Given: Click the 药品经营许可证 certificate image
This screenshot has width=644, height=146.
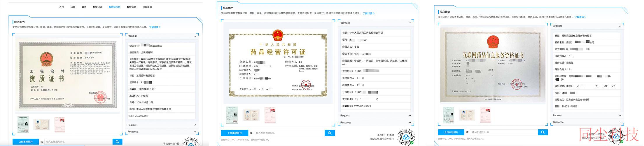Looking at the screenshot, I should (278, 63).
